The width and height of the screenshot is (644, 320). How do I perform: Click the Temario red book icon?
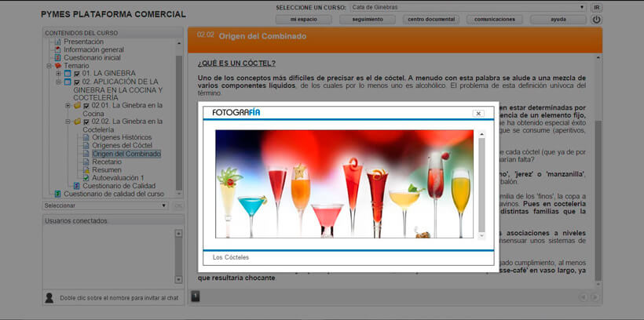point(58,66)
